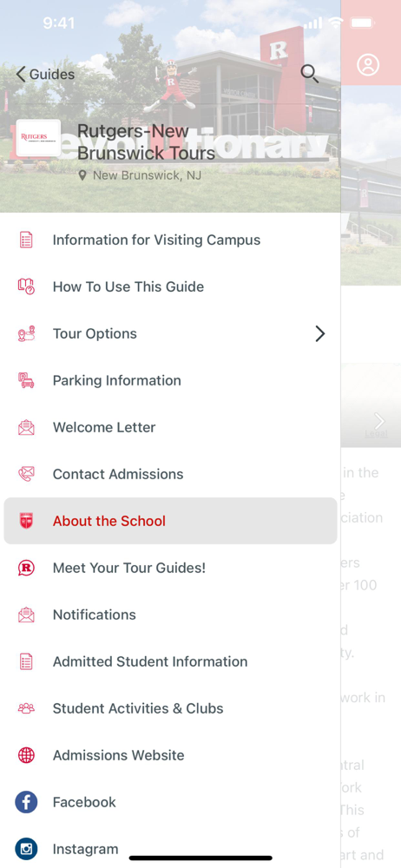Tap the Welcome Letter envelope icon
The image size is (401, 868).
[26, 427]
